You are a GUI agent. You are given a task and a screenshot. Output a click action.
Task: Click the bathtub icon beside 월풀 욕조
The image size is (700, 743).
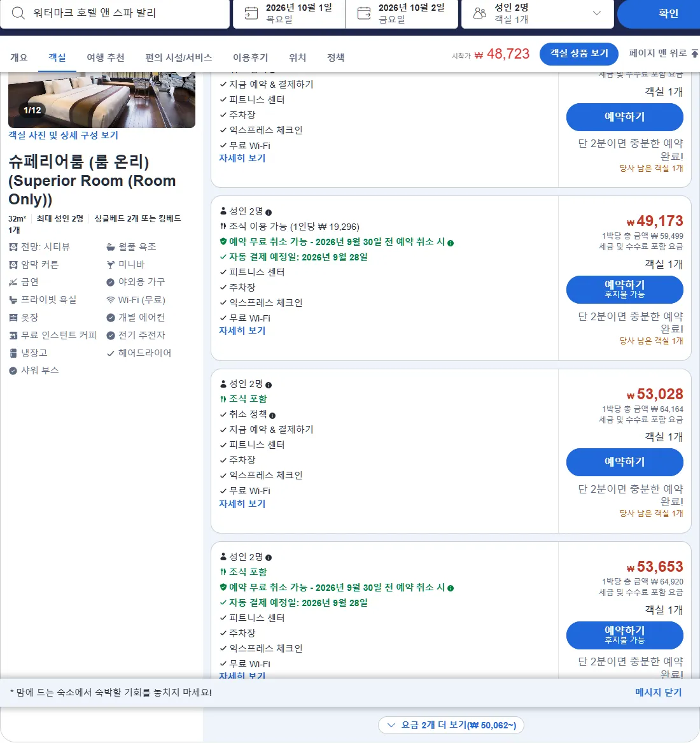[x=110, y=247]
